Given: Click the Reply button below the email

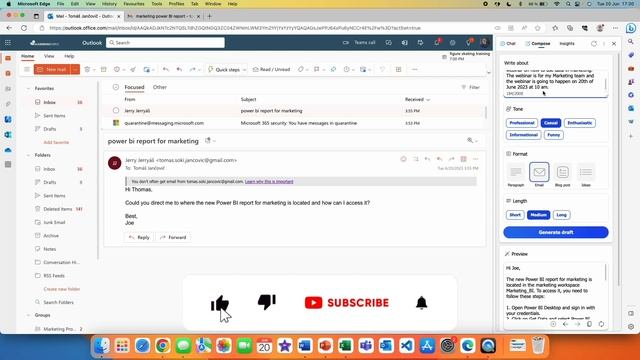Looking at the screenshot, I should pyautogui.click(x=139, y=237).
